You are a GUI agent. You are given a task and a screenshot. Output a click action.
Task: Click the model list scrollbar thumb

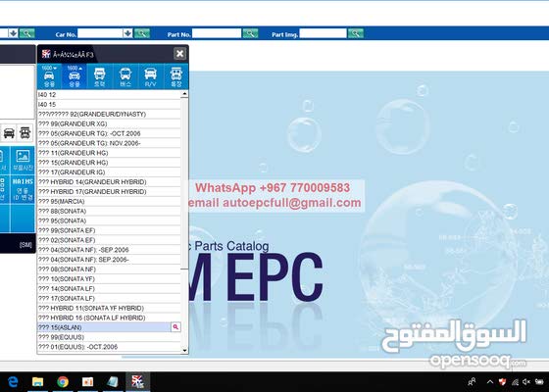tap(184, 183)
